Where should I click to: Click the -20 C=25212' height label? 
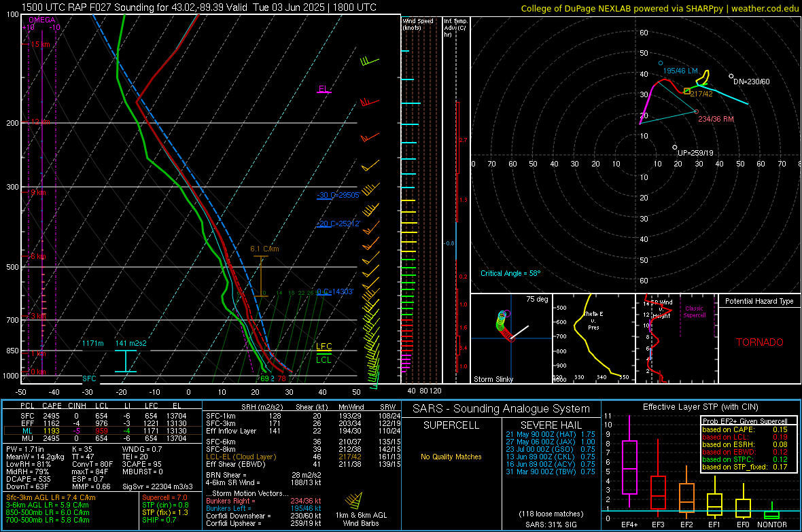coord(338,224)
